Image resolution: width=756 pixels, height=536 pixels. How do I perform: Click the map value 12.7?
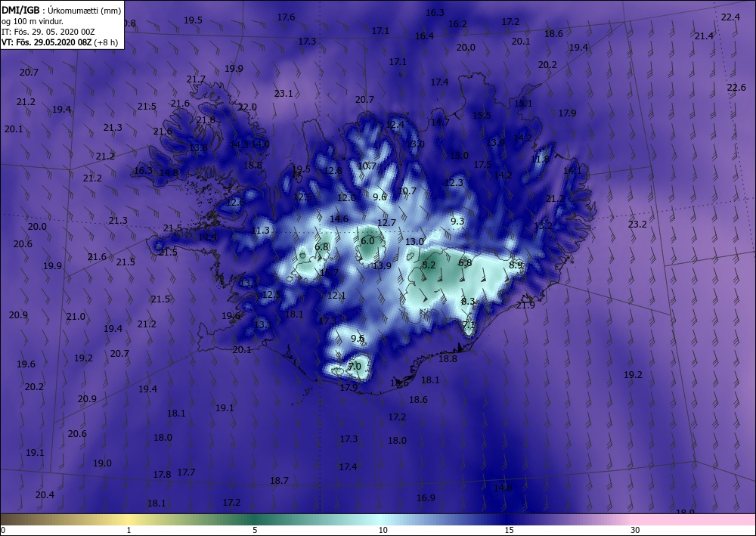tap(386, 223)
